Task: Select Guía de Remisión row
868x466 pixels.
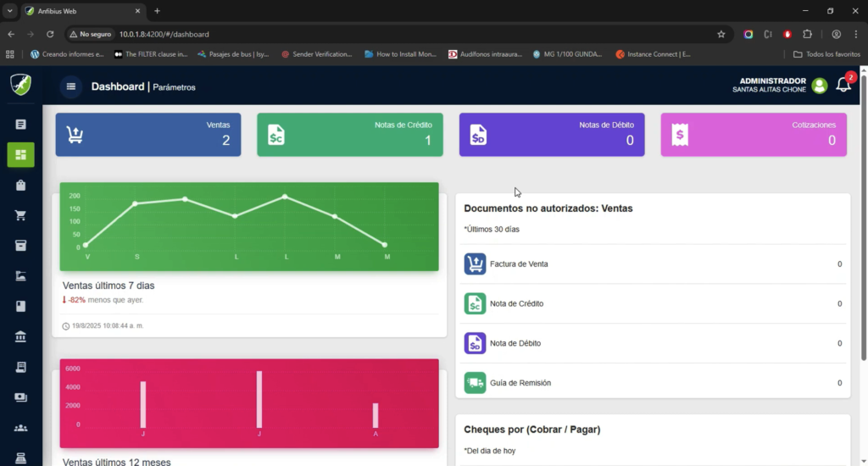Action: (653, 383)
